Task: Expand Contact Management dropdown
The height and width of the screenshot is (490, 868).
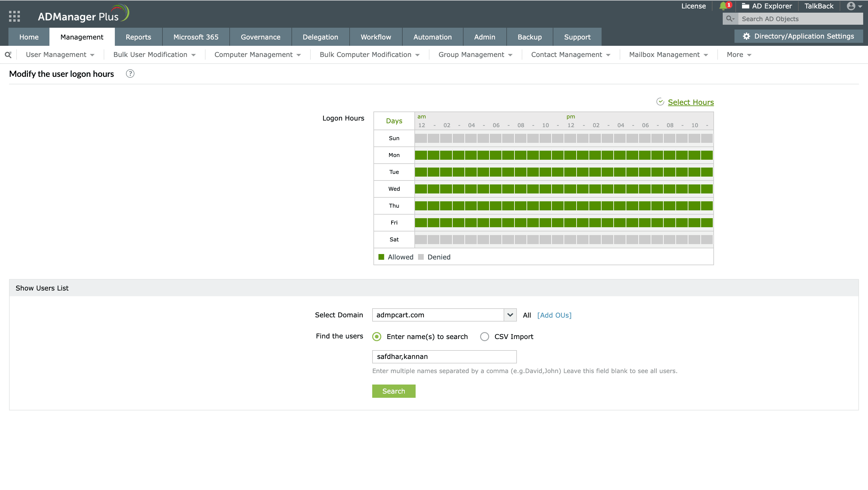Action: [x=571, y=55]
